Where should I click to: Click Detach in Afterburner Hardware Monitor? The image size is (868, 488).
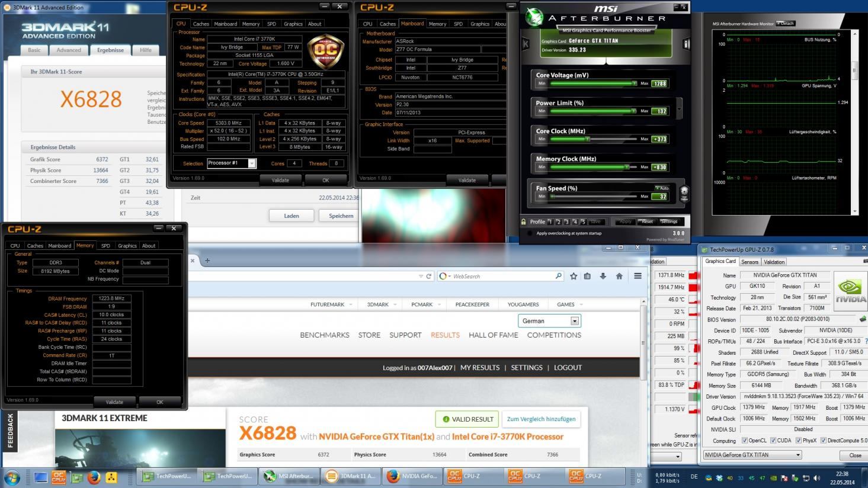(786, 24)
